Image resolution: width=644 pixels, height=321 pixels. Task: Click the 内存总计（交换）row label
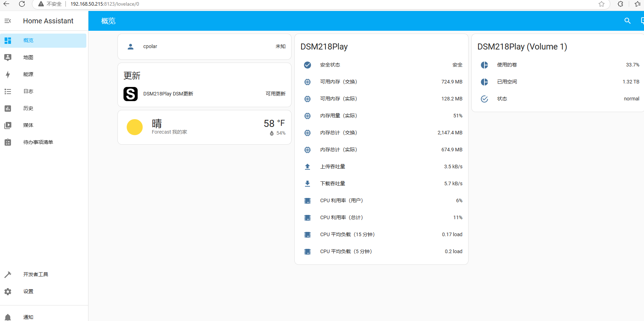click(x=339, y=133)
